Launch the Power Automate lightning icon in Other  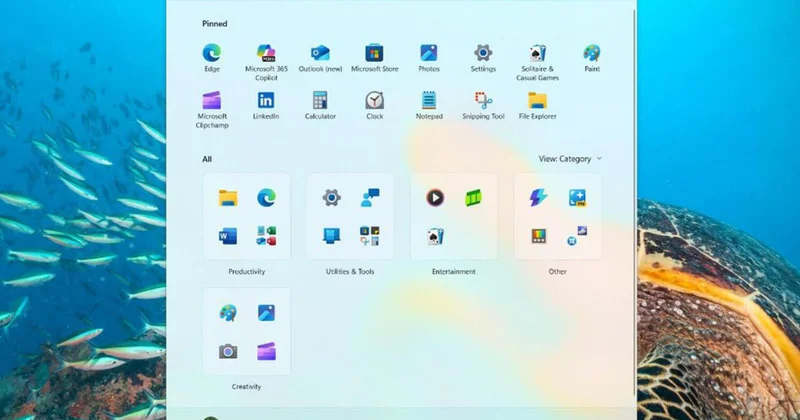pos(538,197)
